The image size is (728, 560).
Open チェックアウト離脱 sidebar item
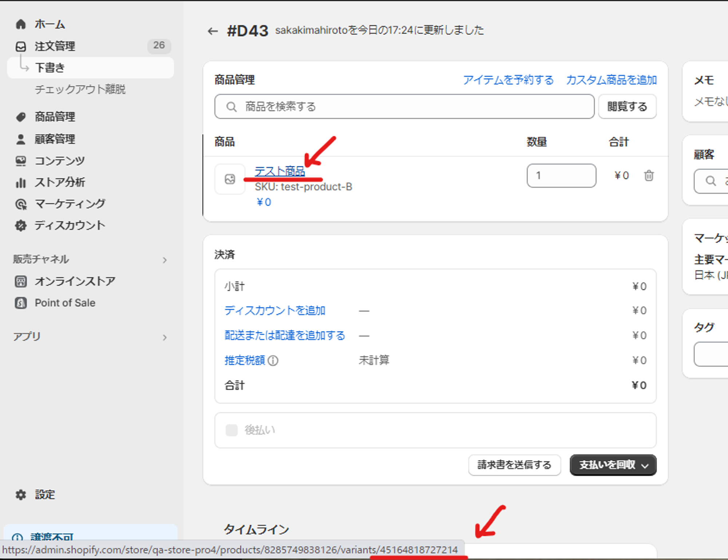point(80,89)
